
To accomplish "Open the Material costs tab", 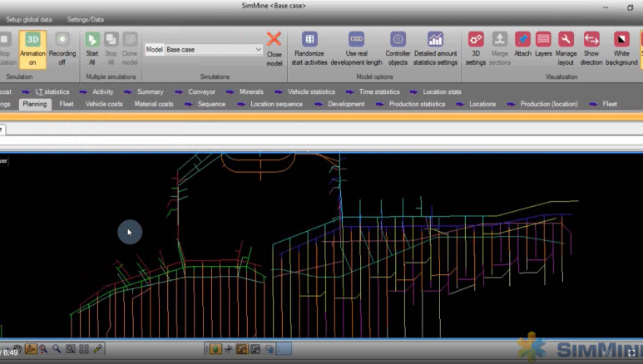I will [154, 104].
